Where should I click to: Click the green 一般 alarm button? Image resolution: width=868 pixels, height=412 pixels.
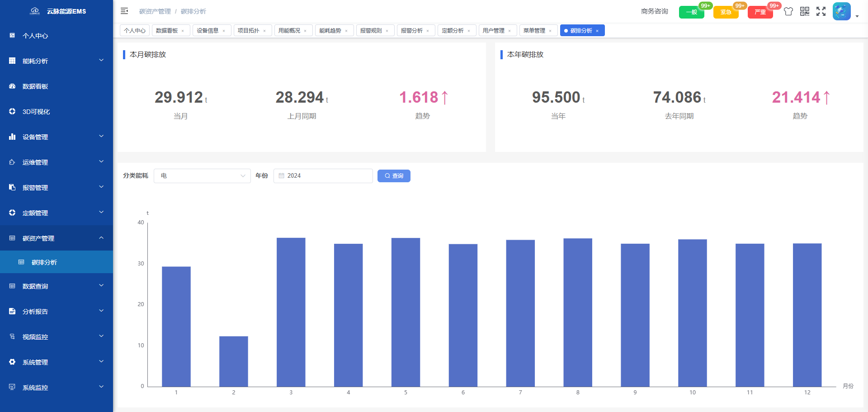(x=691, y=12)
